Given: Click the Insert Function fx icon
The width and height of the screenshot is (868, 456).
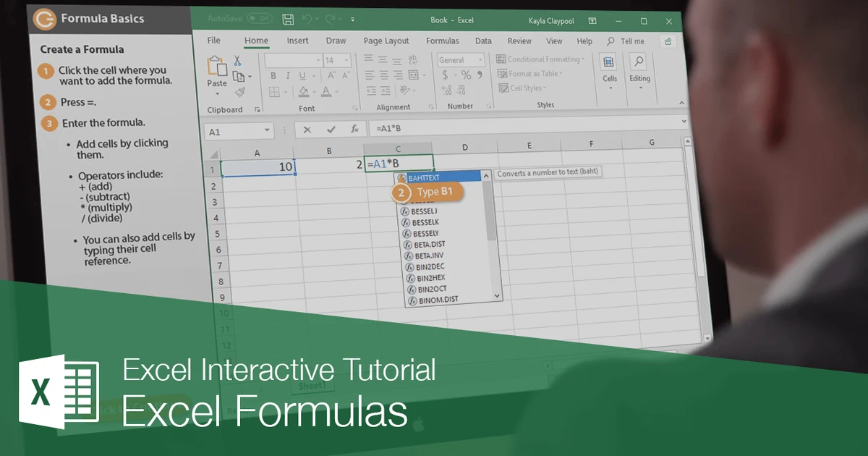Looking at the screenshot, I should [354, 130].
